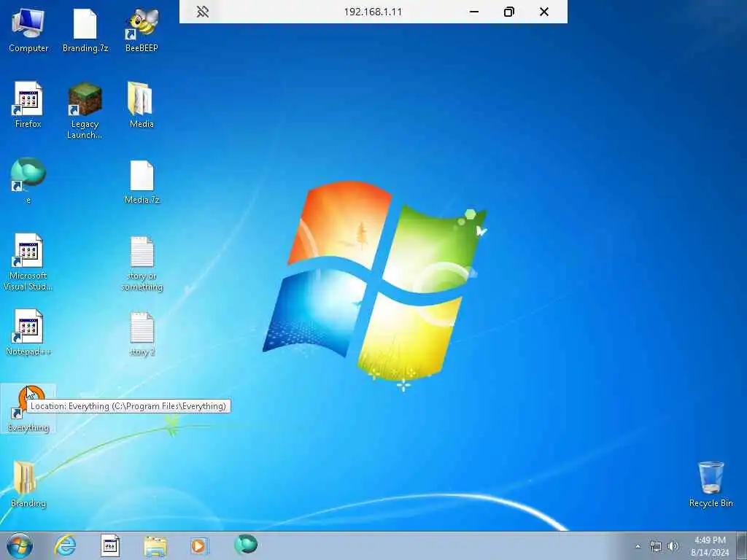The width and height of the screenshot is (747, 560).
Task: Select the Media folder icon
Action: (142, 105)
